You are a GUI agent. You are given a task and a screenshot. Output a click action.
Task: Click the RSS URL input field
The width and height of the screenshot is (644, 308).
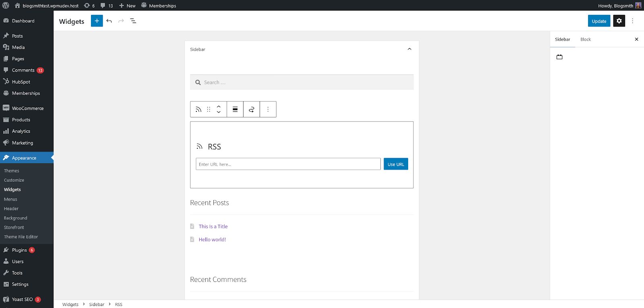(288, 164)
